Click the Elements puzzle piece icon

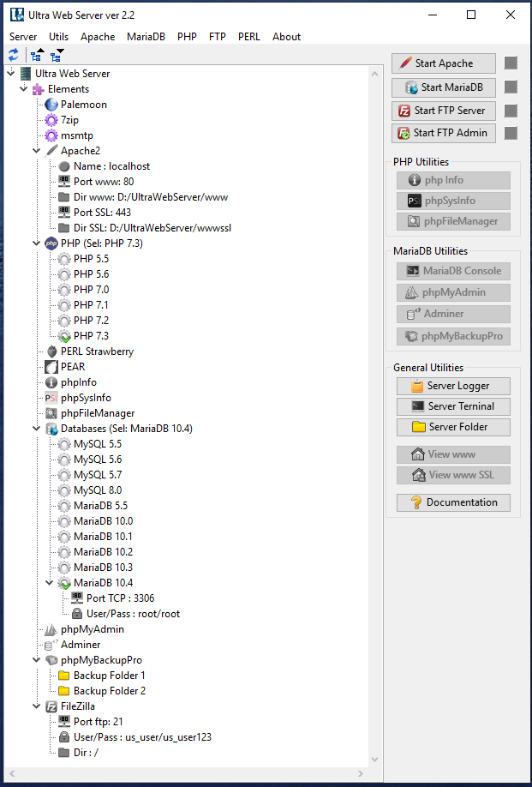pyautogui.click(x=38, y=89)
